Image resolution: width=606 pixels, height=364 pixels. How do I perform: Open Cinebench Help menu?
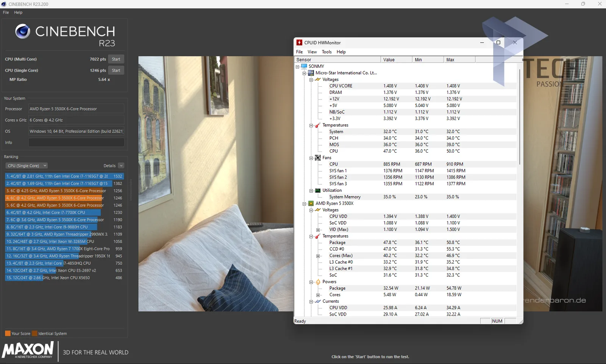(x=18, y=12)
